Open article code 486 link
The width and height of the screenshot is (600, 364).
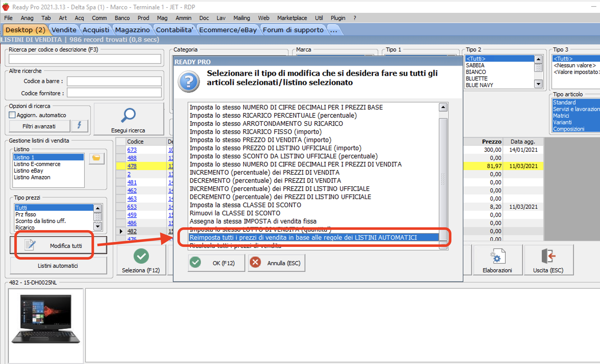tap(132, 223)
